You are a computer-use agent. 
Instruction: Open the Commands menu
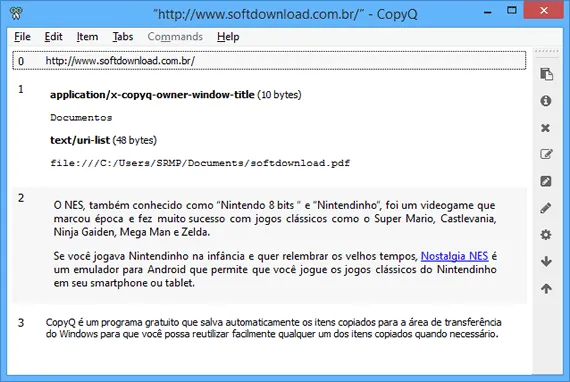[x=175, y=37]
